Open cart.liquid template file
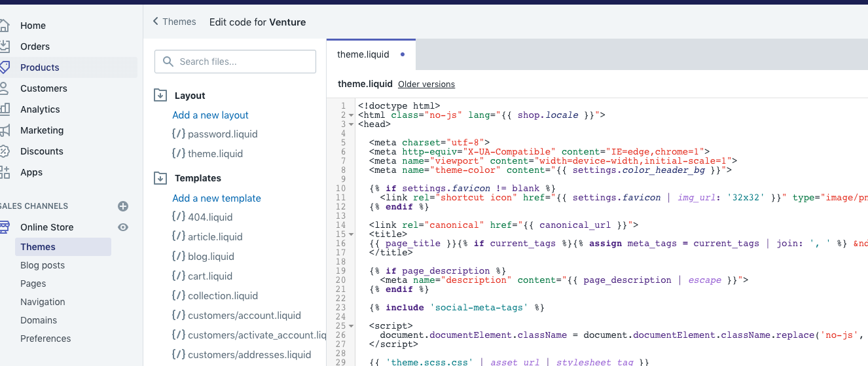The height and width of the screenshot is (366, 868). pos(209,276)
